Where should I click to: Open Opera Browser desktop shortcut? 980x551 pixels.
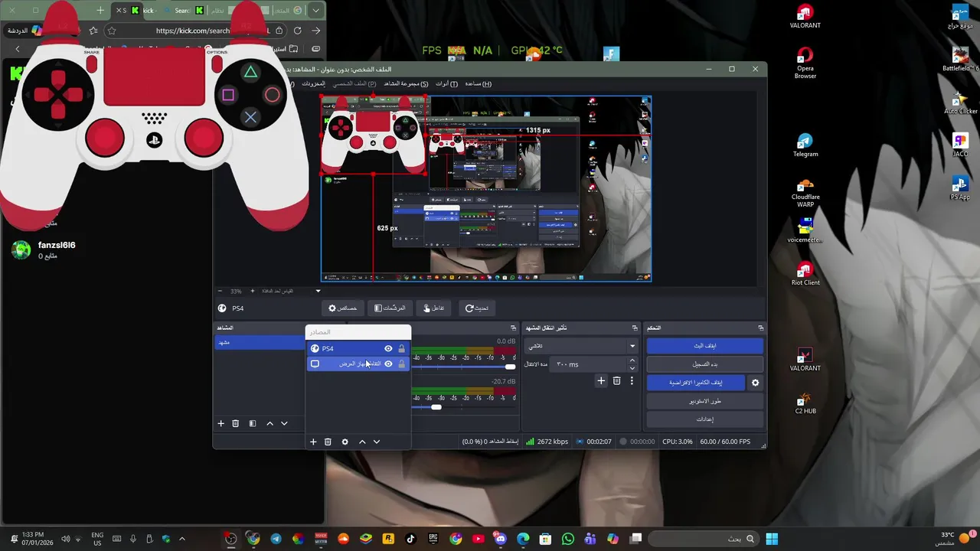pos(805,63)
